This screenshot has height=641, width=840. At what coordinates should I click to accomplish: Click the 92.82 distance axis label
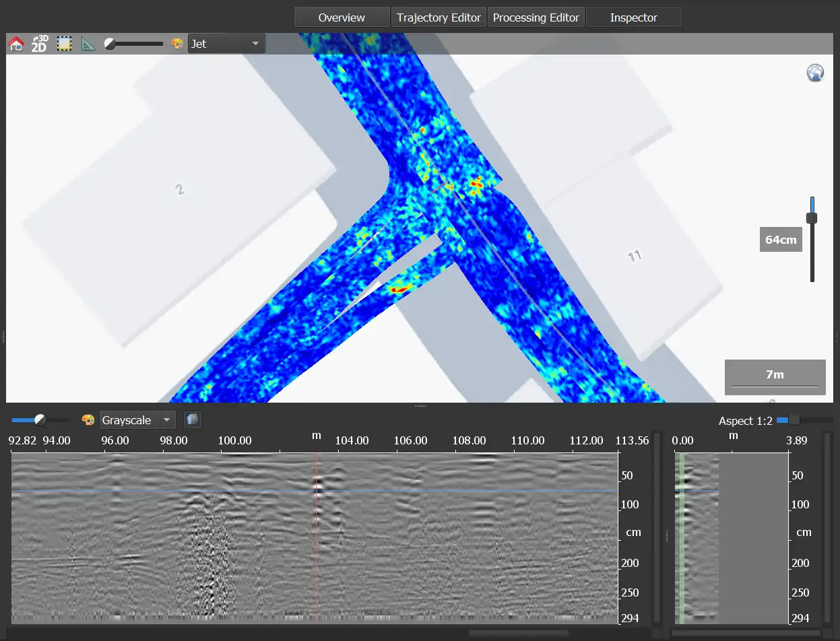pyautogui.click(x=22, y=440)
